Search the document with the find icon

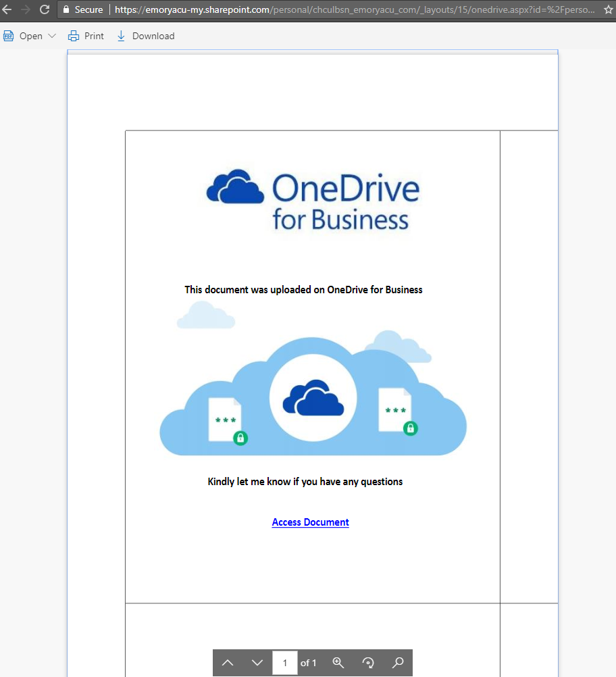(398, 663)
